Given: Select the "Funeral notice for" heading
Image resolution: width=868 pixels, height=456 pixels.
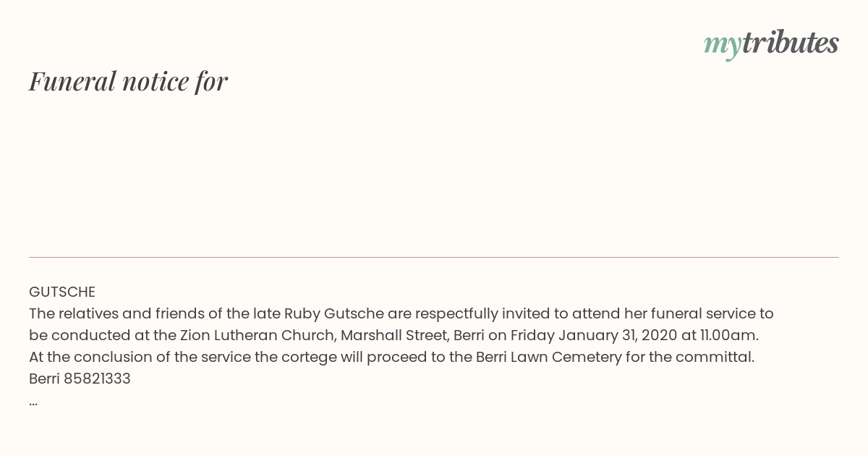Looking at the screenshot, I should pyautogui.click(x=128, y=81).
